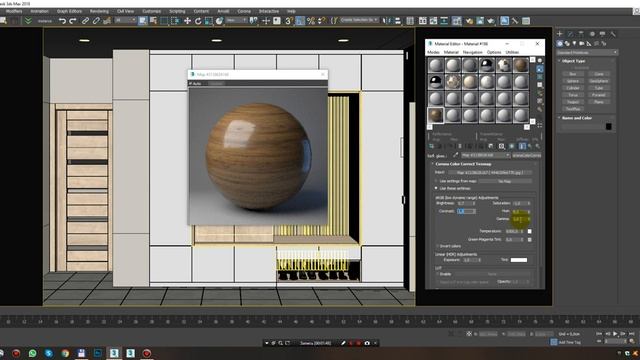
Task: Activate the Select and Rotate tool
Action: (x=198, y=21)
